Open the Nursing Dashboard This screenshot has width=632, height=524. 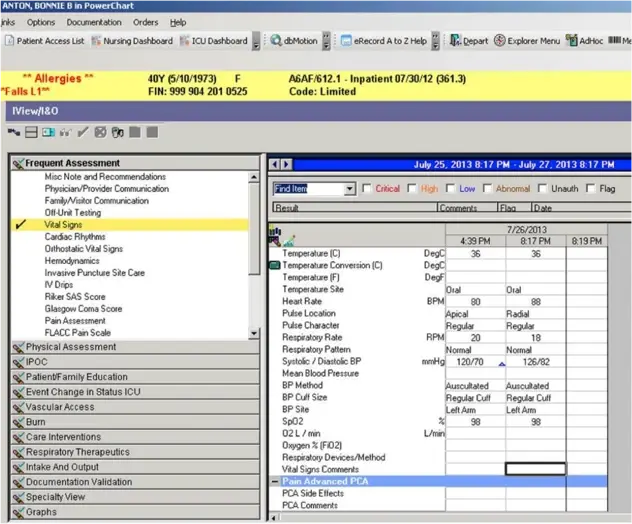(x=132, y=41)
